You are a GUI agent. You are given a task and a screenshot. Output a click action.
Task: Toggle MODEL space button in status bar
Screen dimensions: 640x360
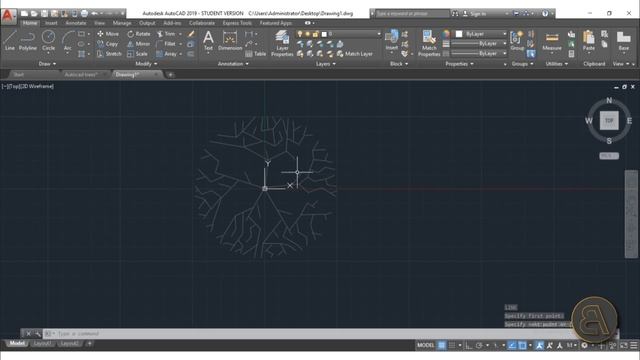(425, 345)
